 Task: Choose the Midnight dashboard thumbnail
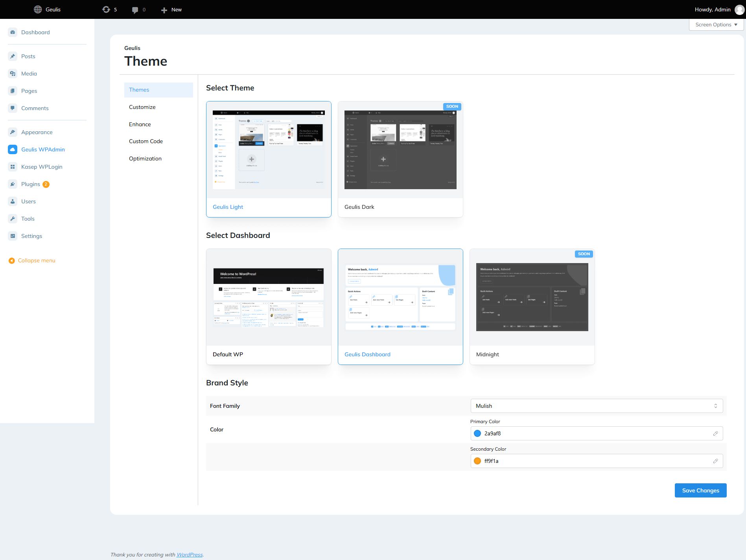tap(532, 297)
